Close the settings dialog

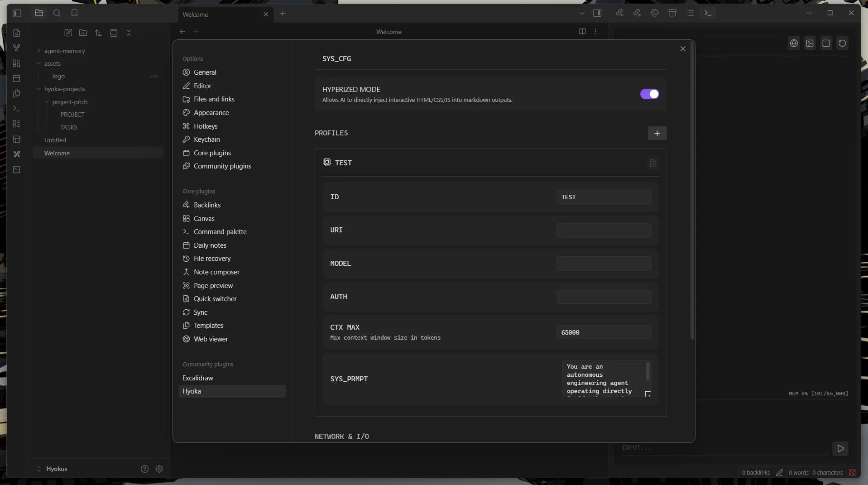[683, 49]
